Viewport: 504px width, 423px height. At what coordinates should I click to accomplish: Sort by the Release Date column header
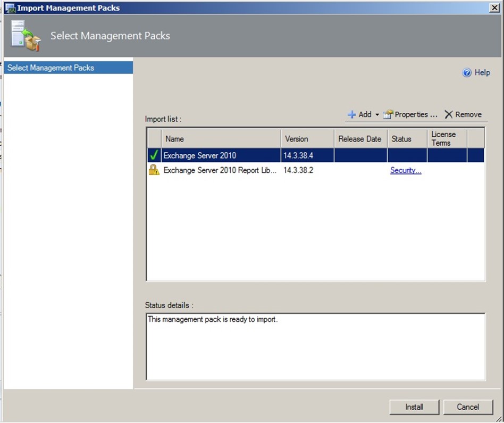360,139
